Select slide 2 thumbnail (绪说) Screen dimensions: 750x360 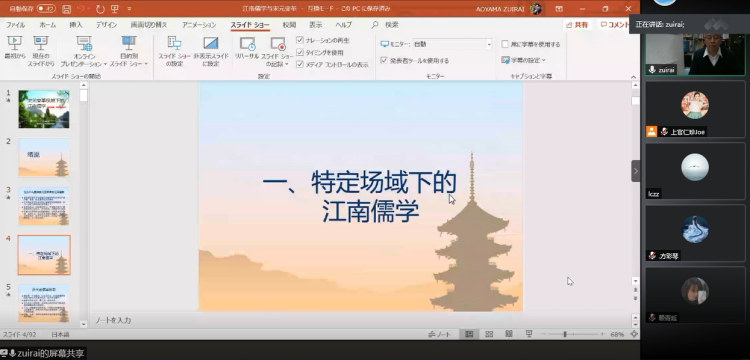(44, 158)
